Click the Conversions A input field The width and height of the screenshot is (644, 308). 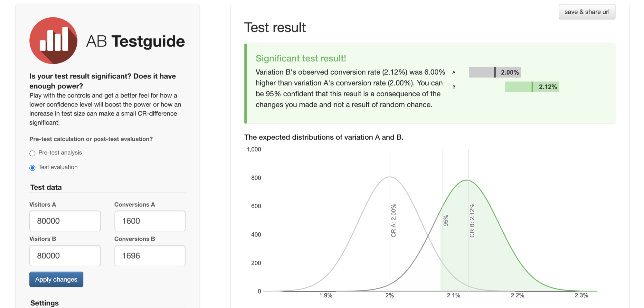click(150, 221)
